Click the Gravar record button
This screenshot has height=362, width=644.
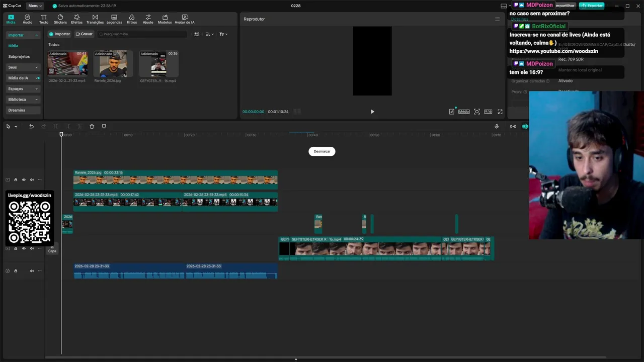[84, 34]
